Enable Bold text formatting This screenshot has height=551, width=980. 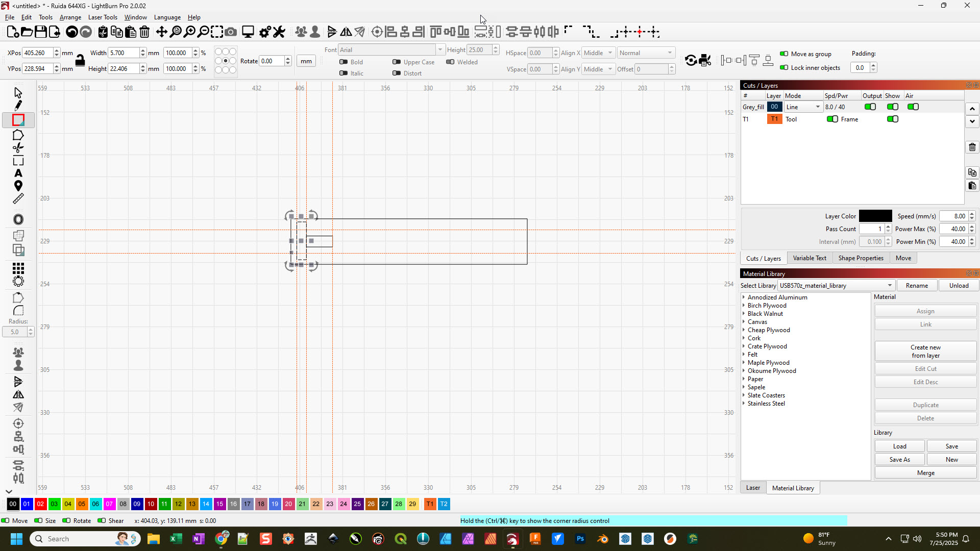tap(344, 62)
